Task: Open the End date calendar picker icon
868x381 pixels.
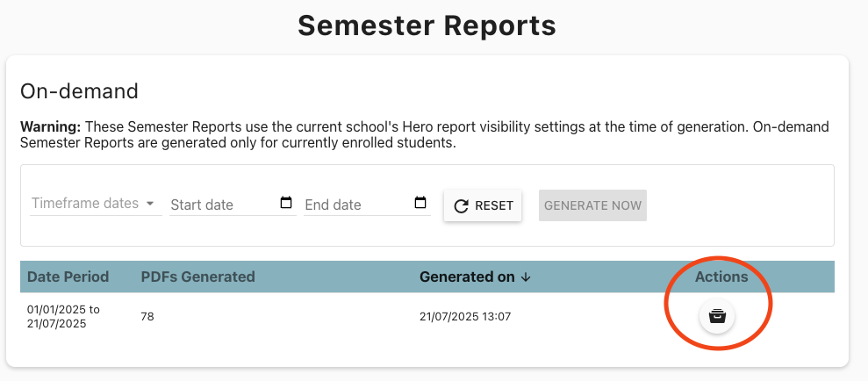Action: coord(420,204)
